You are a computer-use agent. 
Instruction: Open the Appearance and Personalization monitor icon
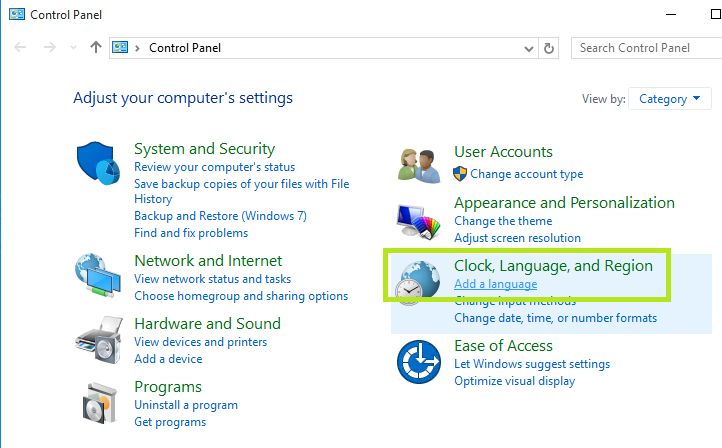coord(418,219)
